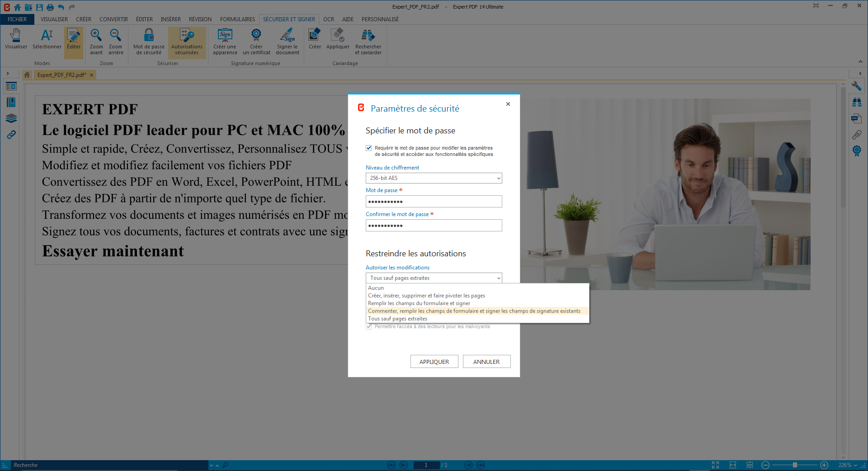Screen dimensions: 868x471
Task: Open Mot de passe de sécurité
Action: pyautogui.click(x=149, y=42)
